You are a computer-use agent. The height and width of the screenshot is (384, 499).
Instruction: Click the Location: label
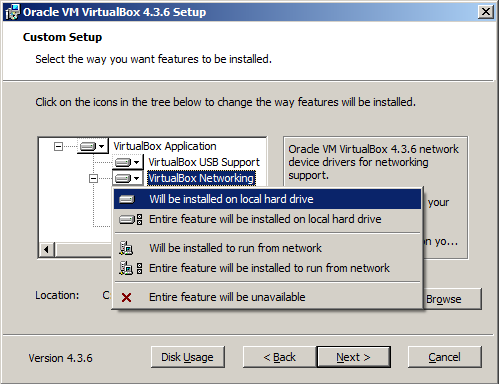(57, 295)
